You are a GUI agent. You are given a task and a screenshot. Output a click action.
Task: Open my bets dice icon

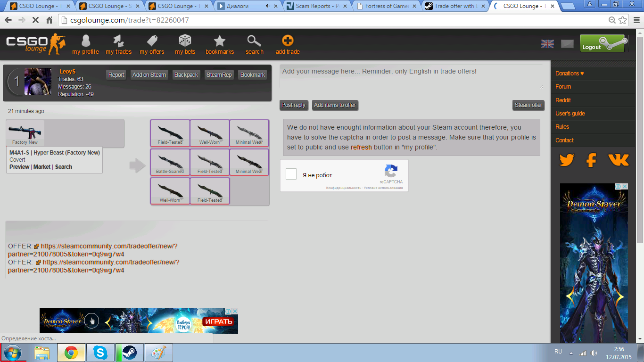tap(185, 41)
